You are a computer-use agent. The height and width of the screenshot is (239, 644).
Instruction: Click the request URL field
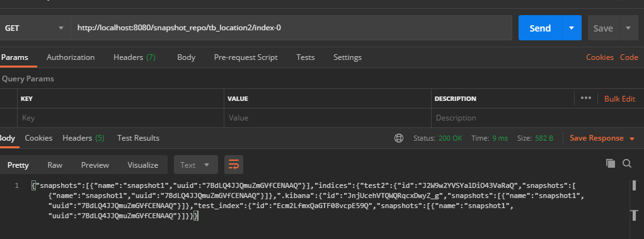tap(291, 28)
